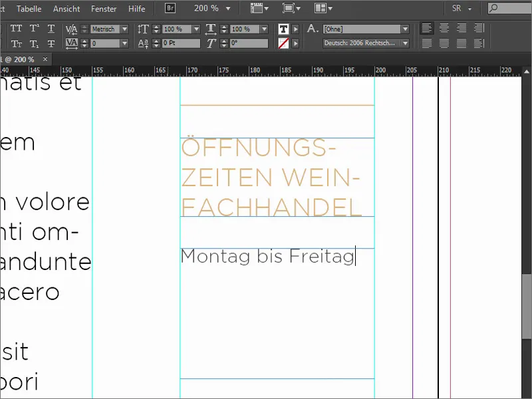Open the Horizontal Scale 100 % dropdown
This screenshot has width=532, height=399.
tap(264, 29)
